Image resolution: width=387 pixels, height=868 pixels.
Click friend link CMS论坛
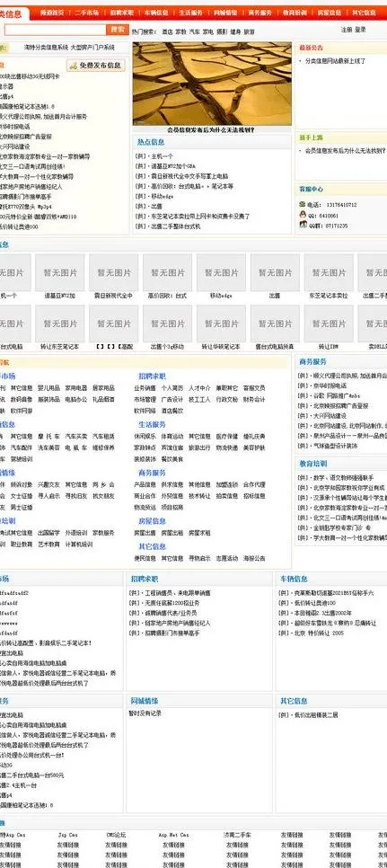pos(116,835)
